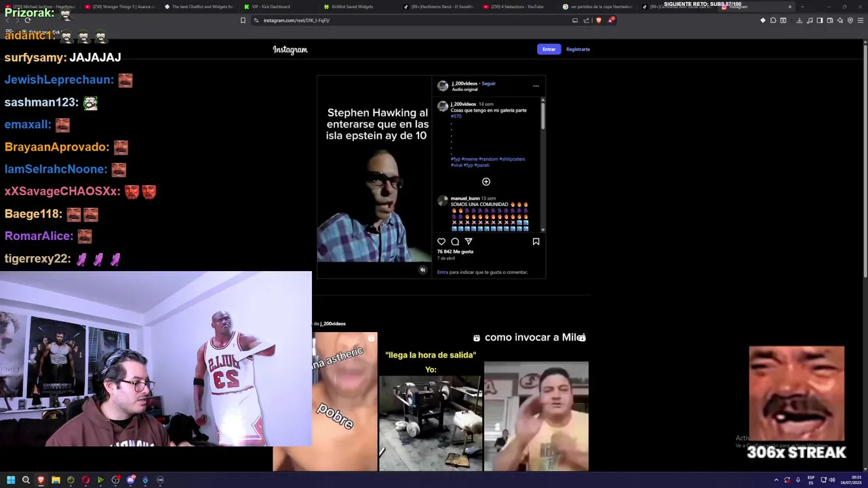Reload the page in the browser
The height and width of the screenshot is (488, 868).
(27, 20)
